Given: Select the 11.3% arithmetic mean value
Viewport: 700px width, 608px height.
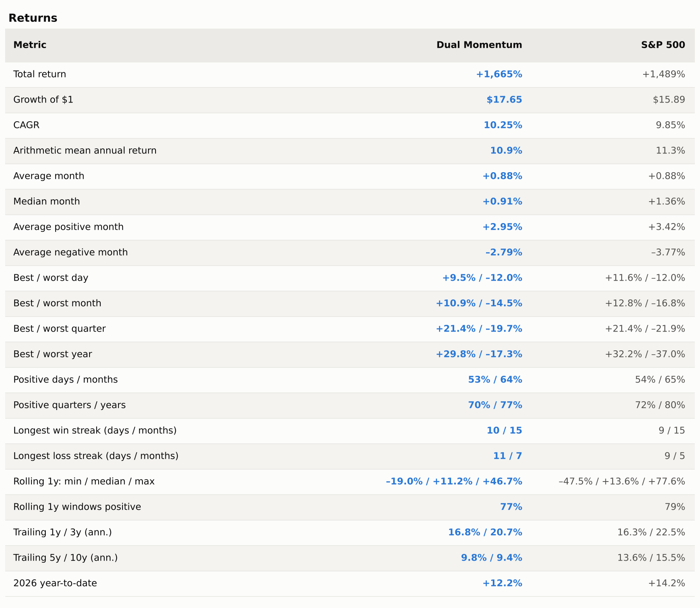Looking at the screenshot, I should pyautogui.click(x=671, y=151).
